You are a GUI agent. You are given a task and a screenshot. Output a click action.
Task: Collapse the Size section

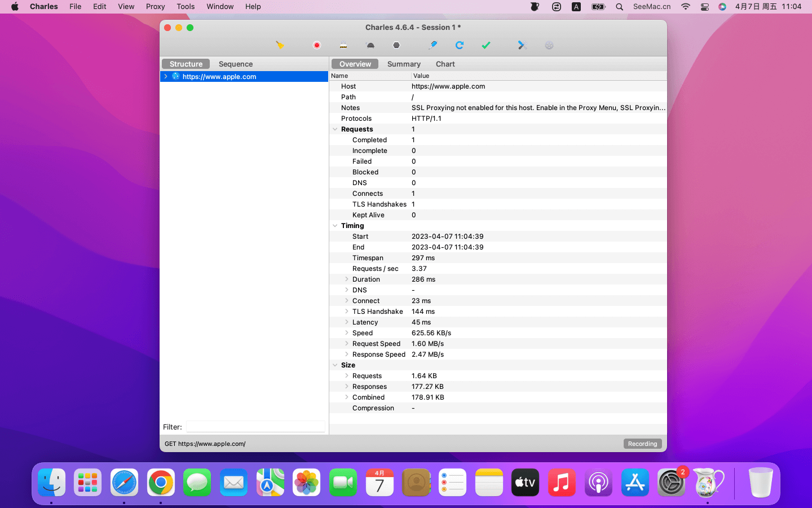point(335,365)
